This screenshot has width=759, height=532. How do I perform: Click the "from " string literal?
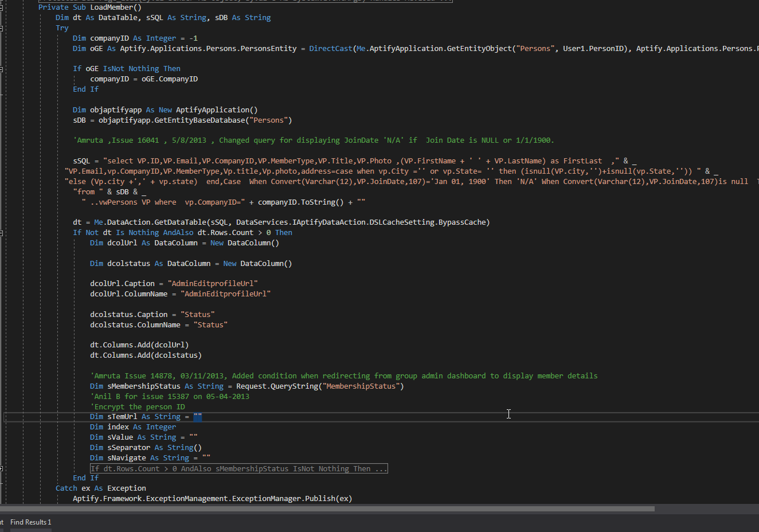[x=88, y=192]
